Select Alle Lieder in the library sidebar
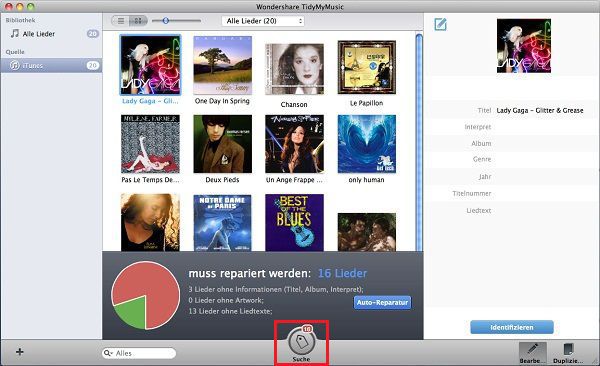Viewport: 600px width, 366px height. [51, 34]
